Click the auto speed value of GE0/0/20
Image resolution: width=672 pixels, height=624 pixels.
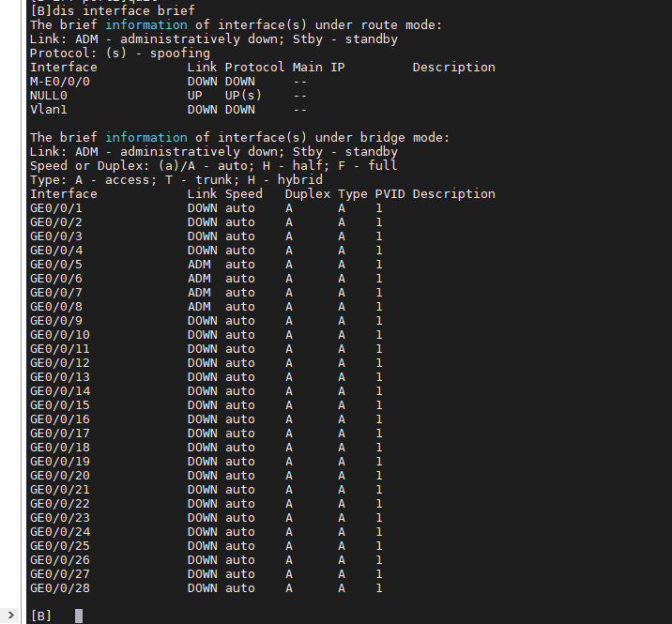click(239, 475)
